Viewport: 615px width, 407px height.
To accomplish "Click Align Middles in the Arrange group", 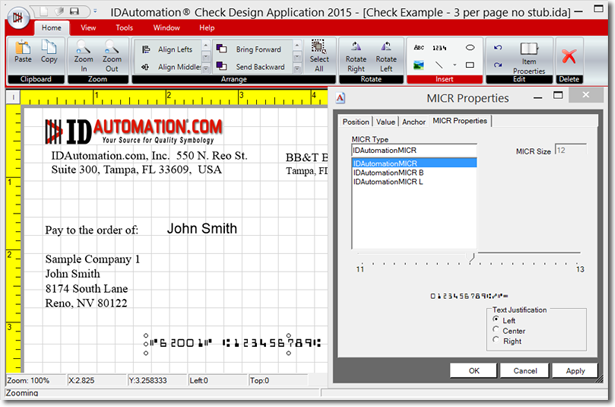I will point(171,67).
